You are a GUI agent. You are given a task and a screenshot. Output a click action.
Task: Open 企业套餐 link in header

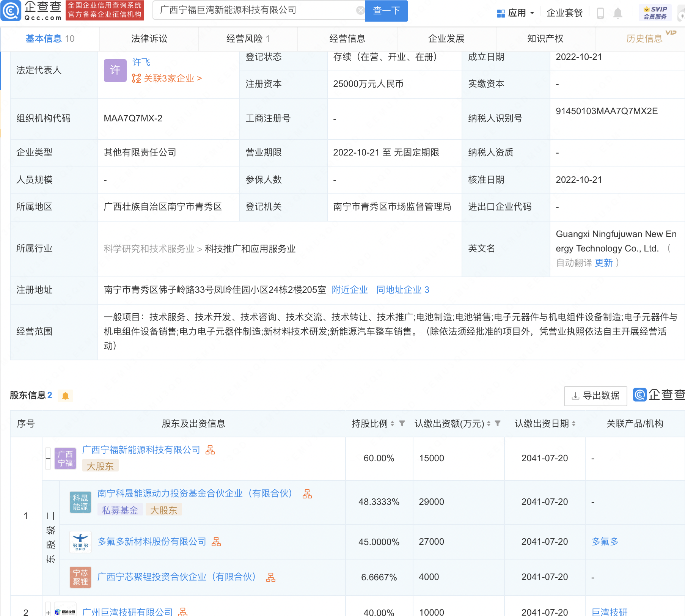(x=564, y=13)
